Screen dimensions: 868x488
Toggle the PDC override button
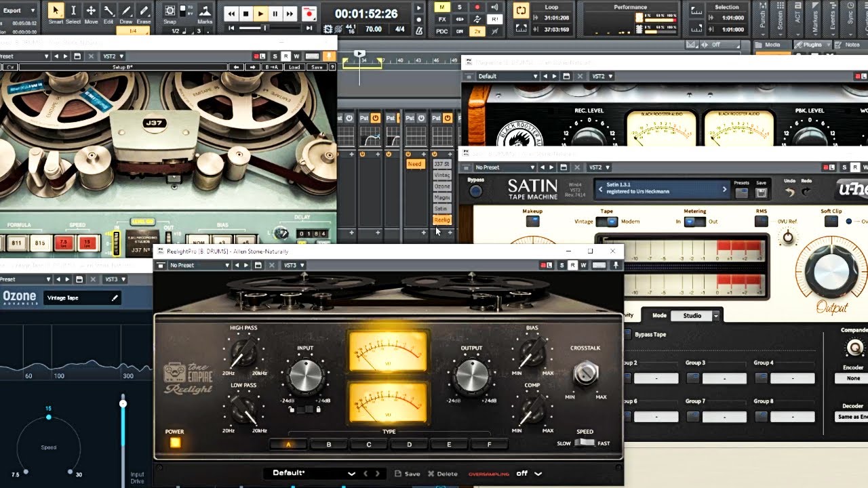click(442, 31)
